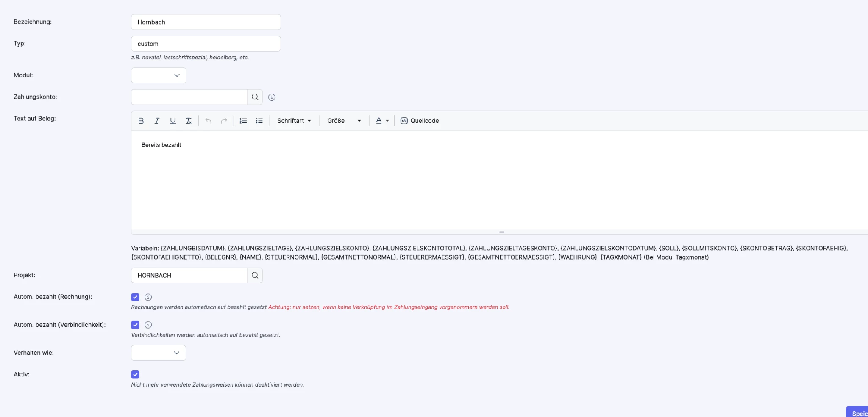Show info for Autom. bezahlt (Rechnung)
The image size is (868, 417).
coord(148,297)
